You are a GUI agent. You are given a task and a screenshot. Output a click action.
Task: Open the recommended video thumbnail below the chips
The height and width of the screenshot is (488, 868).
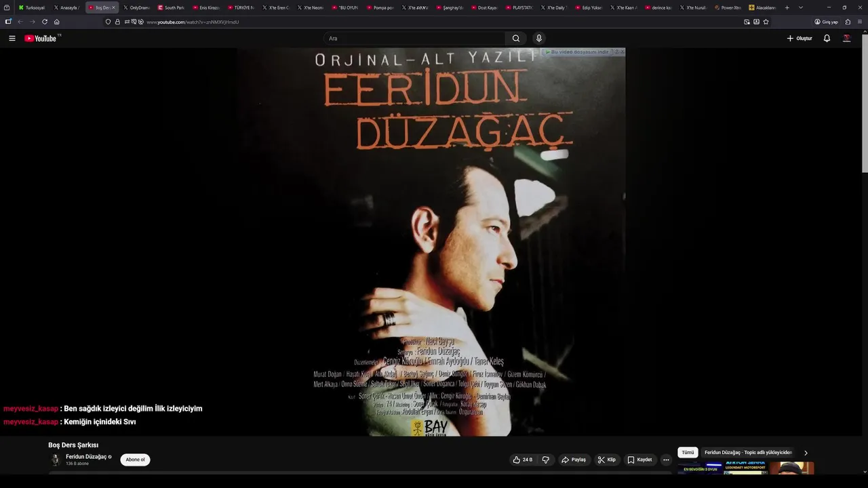click(x=746, y=468)
